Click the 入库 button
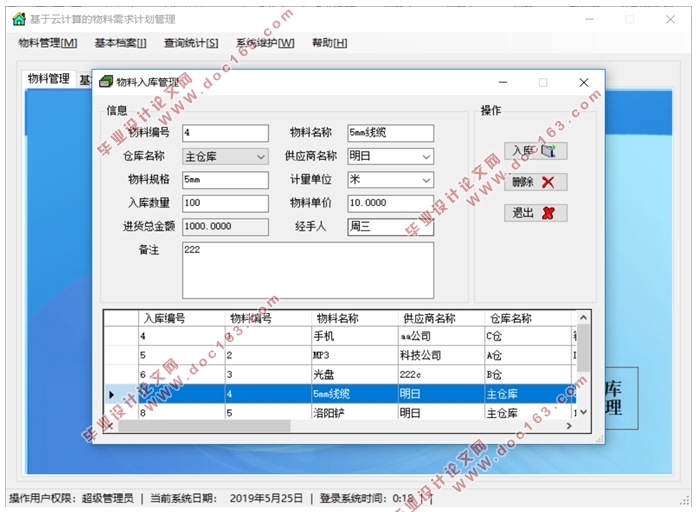Viewport: 698px width, 512px height. 536,151
